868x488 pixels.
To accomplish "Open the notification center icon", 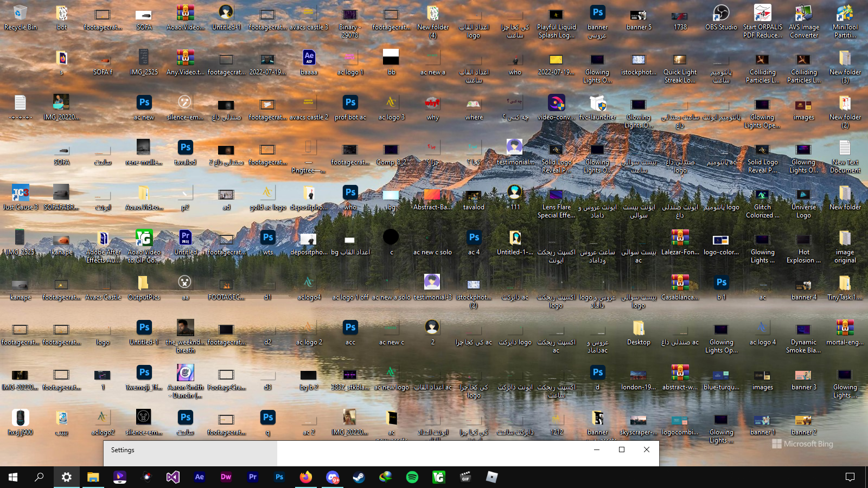I will (x=850, y=477).
